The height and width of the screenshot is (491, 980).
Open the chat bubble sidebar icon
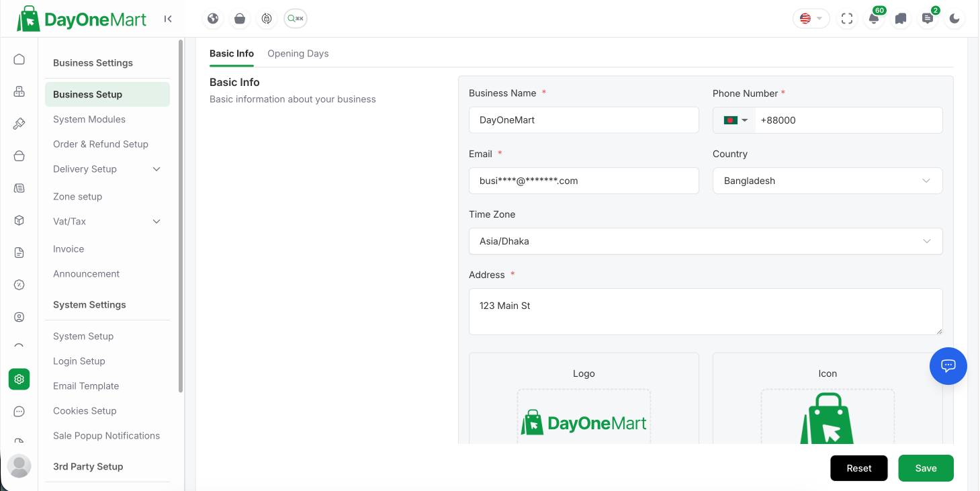click(x=19, y=411)
